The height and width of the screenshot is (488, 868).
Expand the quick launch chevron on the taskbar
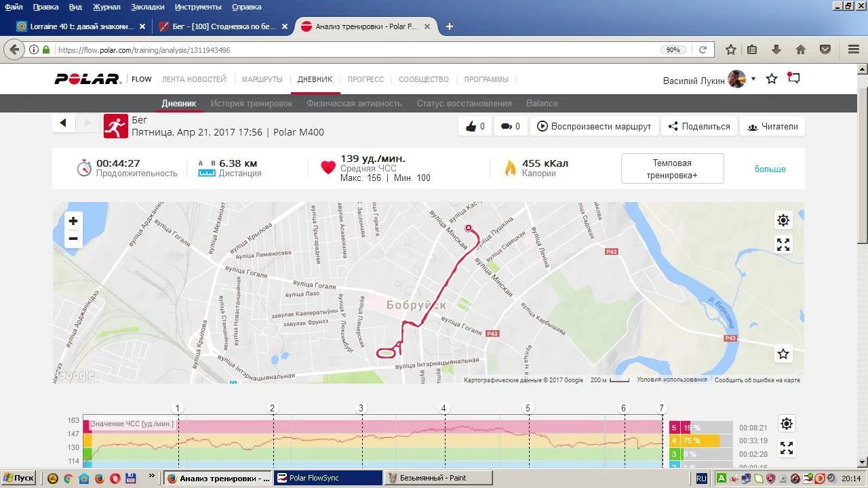[151, 476]
